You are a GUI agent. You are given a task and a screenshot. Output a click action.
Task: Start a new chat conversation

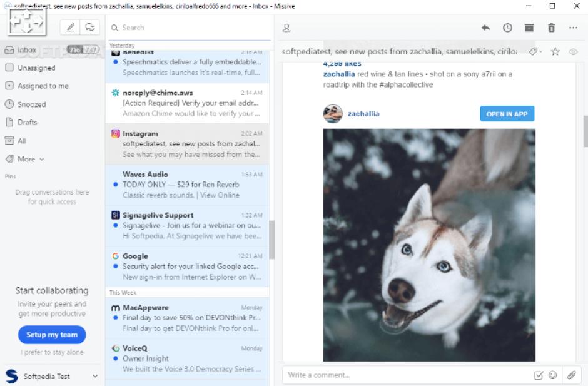pyautogui.click(x=91, y=28)
